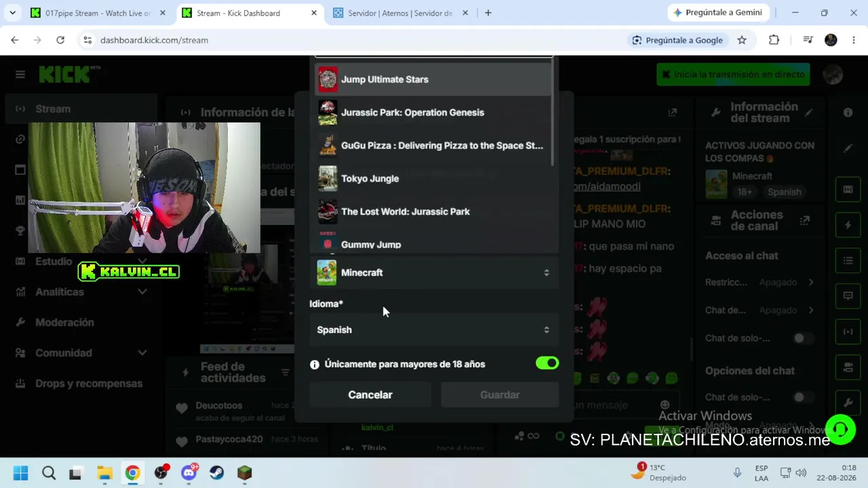The height and width of the screenshot is (488, 868).
Task: Switch to the 017pipe Stream browser tab
Action: pyautogui.click(x=98, y=13)
